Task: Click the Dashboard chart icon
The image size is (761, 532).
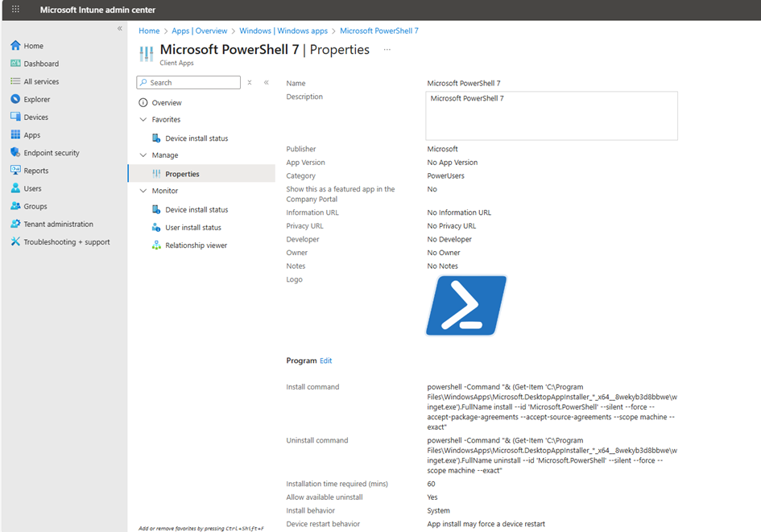Action: 15,64
